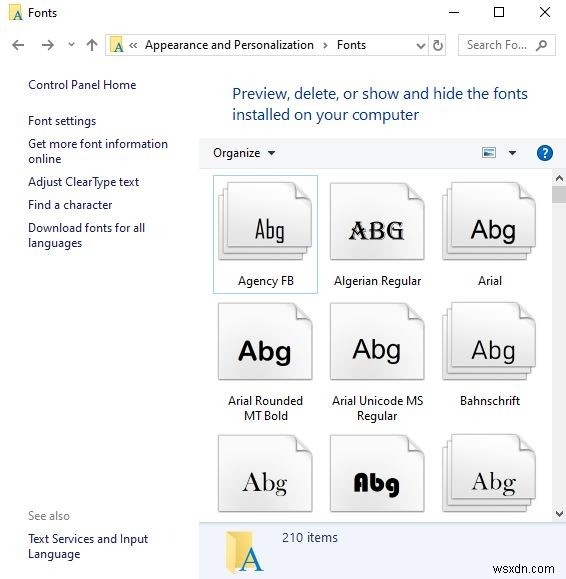
Task: Select the Arial Unicode MS Regular icon
Action: (x=377, y=342)
